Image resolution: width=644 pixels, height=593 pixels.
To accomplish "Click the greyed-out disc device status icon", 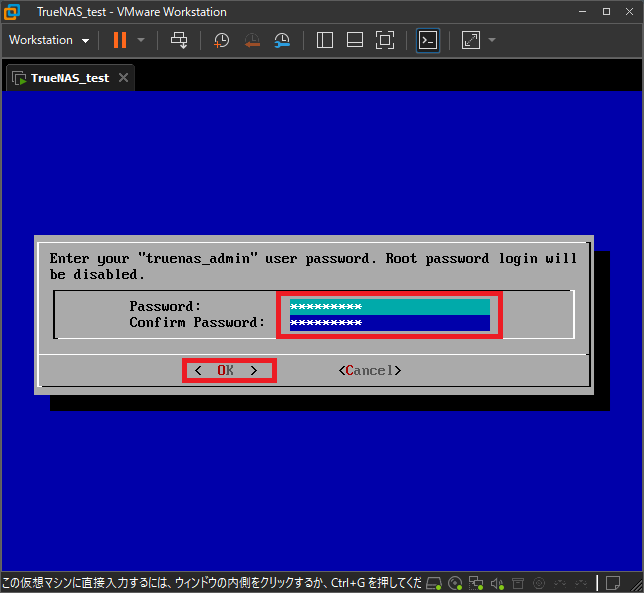I will pyautogui.click(x=539, y=583).
